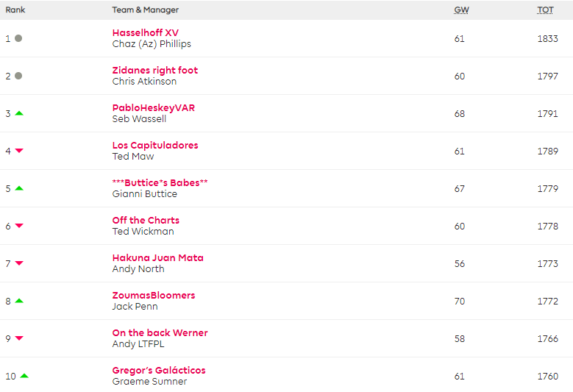This screenshot has height=392, width=573.
Task: Click the green up arrow at rank 3
Action: tap(19, 113)
